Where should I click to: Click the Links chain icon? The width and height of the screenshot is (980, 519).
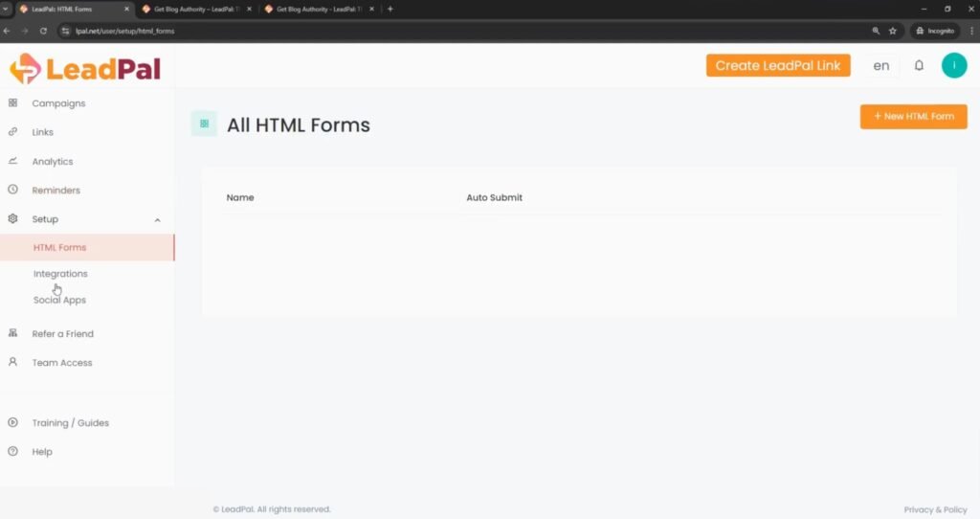12,132
